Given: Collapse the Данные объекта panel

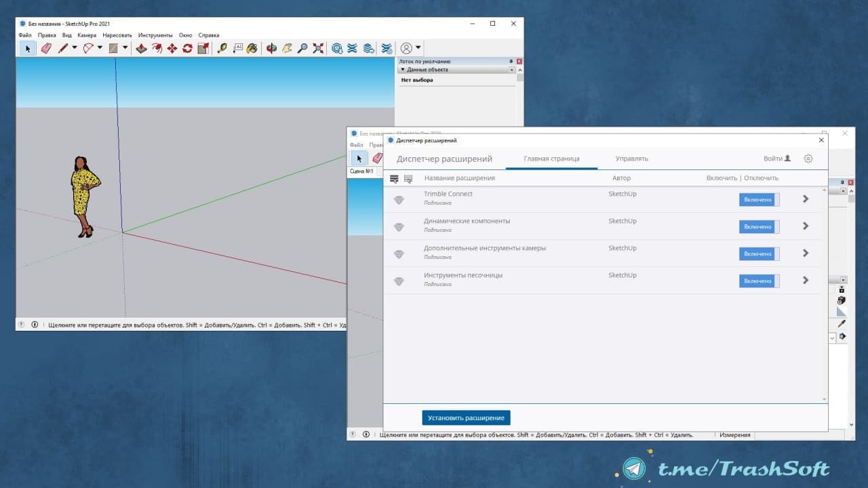Looking at the screenshot, I should point(403,69).
